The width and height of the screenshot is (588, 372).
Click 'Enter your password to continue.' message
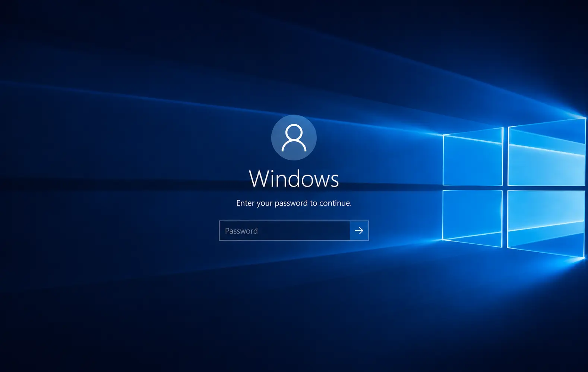point(294,203)
